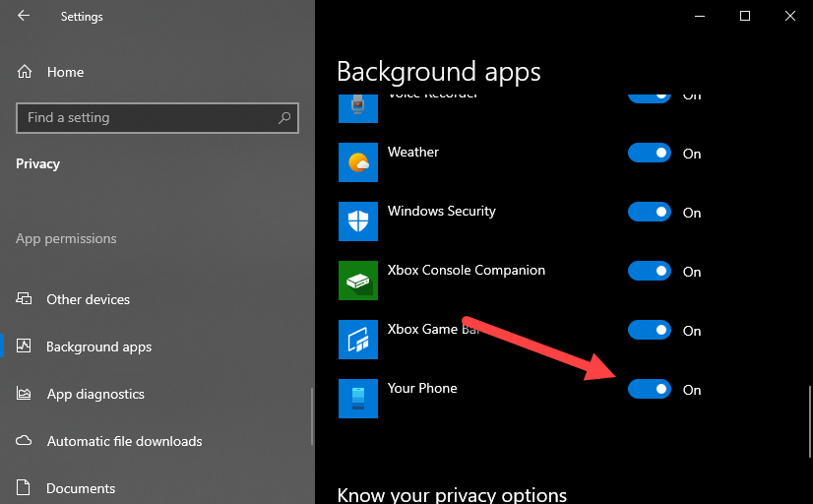Image resolution: width=813 pixels, height=504 pixels.
Task: Click the Xbox Console Companion icon
Action: coord(358,281)
